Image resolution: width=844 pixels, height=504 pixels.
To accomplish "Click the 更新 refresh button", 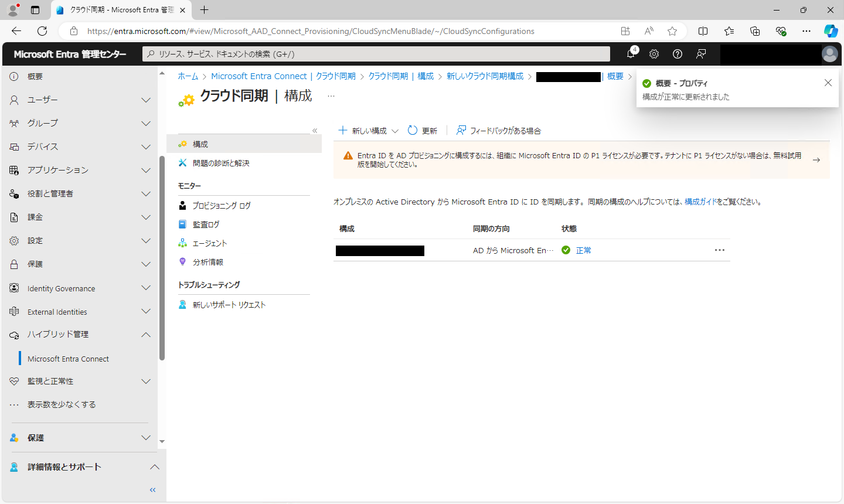I will 423,131.
